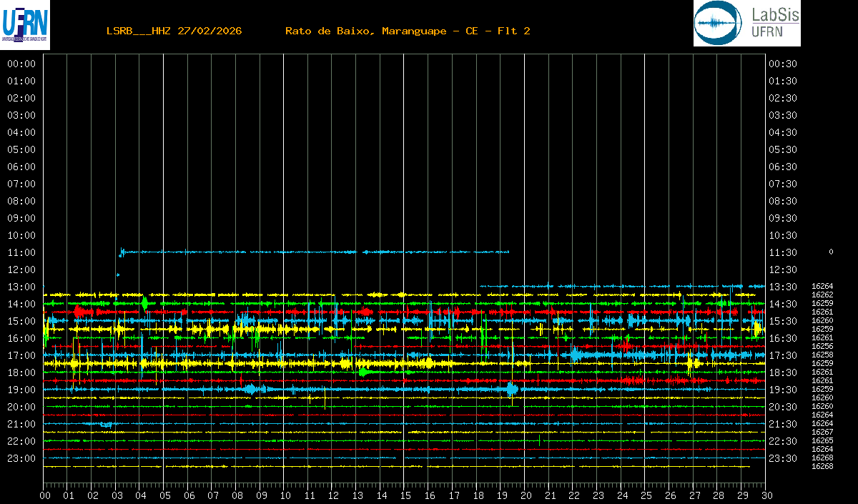
Task: Click minute 30 on the bottom axis
Action: pyautogui.click(x=766, y=495)
